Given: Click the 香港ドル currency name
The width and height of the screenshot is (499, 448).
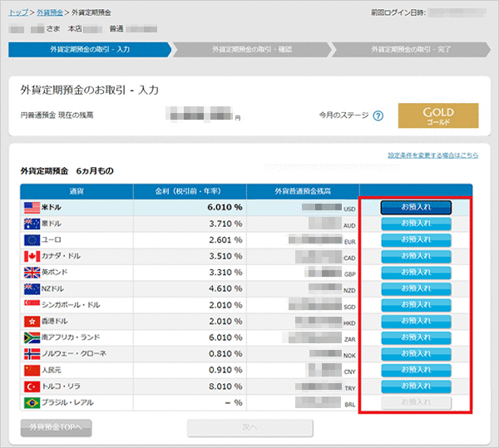Looking at the screenshot, I should [54, 321].
